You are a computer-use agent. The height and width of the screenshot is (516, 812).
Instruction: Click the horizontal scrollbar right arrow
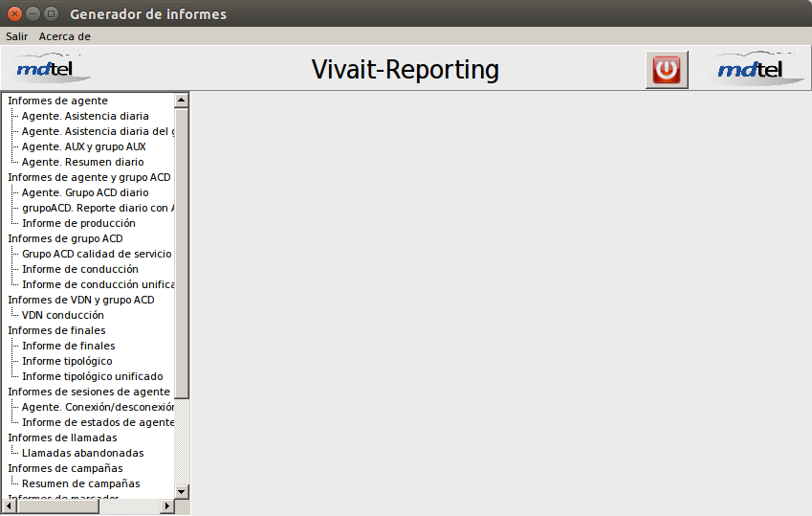point(166,505)
